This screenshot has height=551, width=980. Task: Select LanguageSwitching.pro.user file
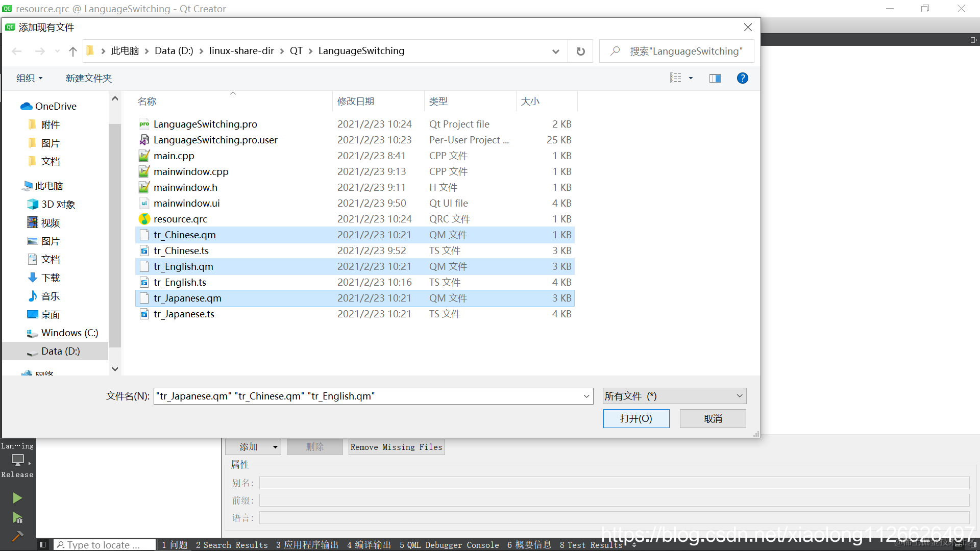pyautogui.click(x=355, y=140)
